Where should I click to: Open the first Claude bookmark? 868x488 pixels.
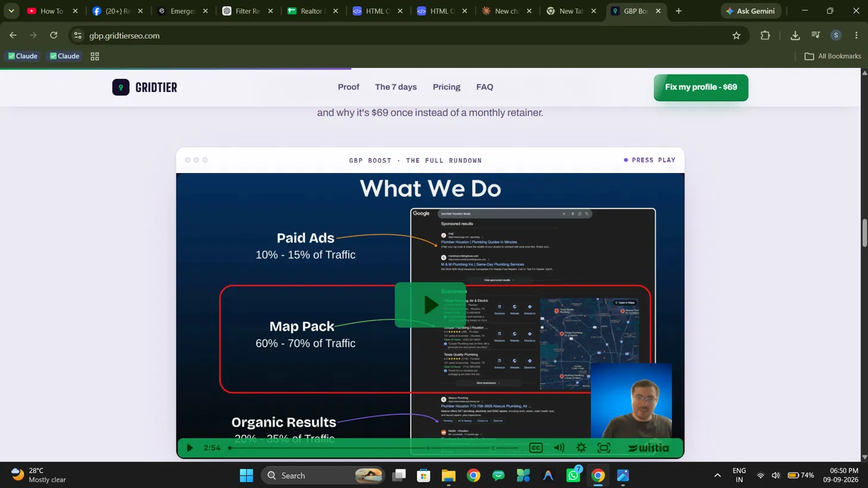tap(23, 56)
